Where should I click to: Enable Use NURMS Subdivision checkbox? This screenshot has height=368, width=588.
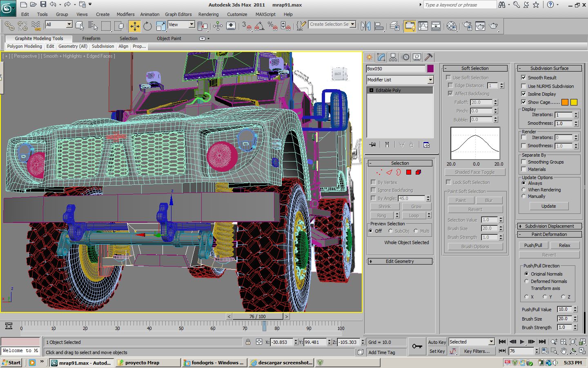(x=523, y=86)
